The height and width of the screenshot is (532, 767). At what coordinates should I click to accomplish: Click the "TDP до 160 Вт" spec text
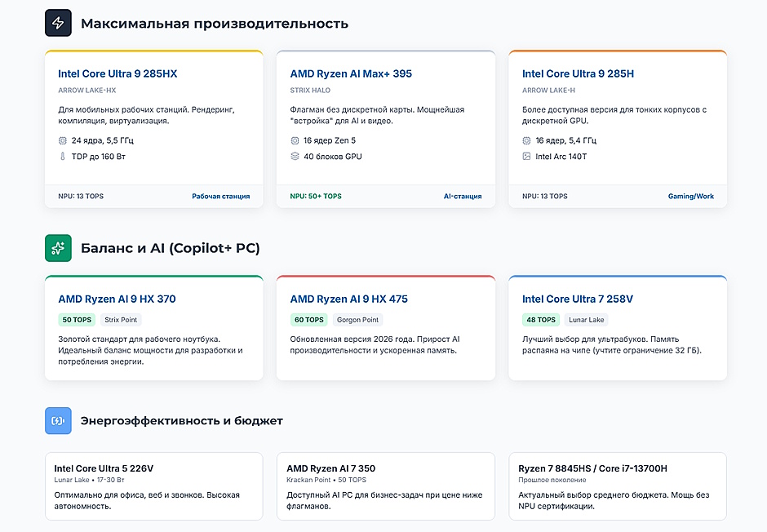coord(98,157)
